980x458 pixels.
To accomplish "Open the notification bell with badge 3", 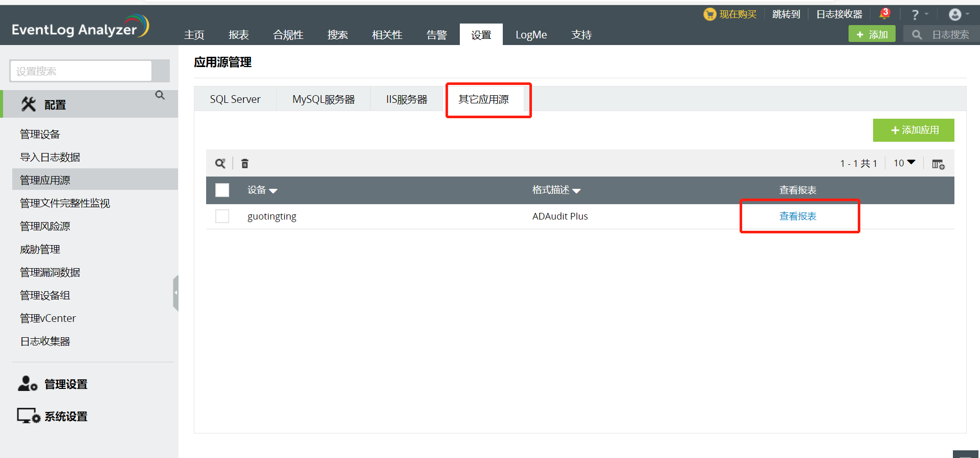I will tap(884, 14).
